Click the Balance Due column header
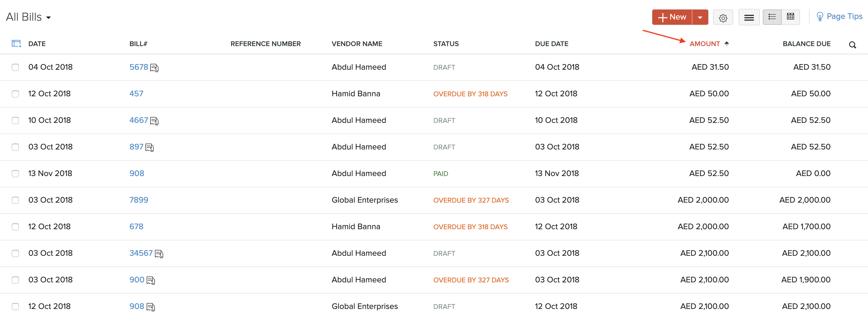This screenshot has width=868, height=319. tap(806, 44)
